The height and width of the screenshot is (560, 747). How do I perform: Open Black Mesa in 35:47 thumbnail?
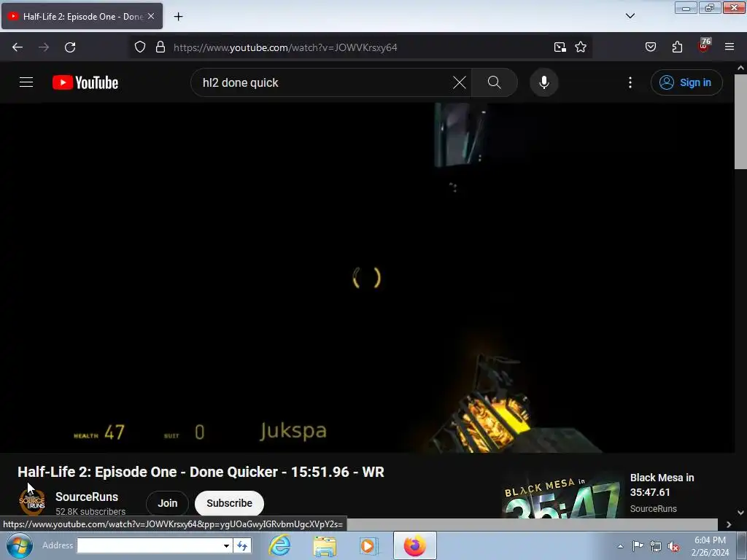(561, 495)
